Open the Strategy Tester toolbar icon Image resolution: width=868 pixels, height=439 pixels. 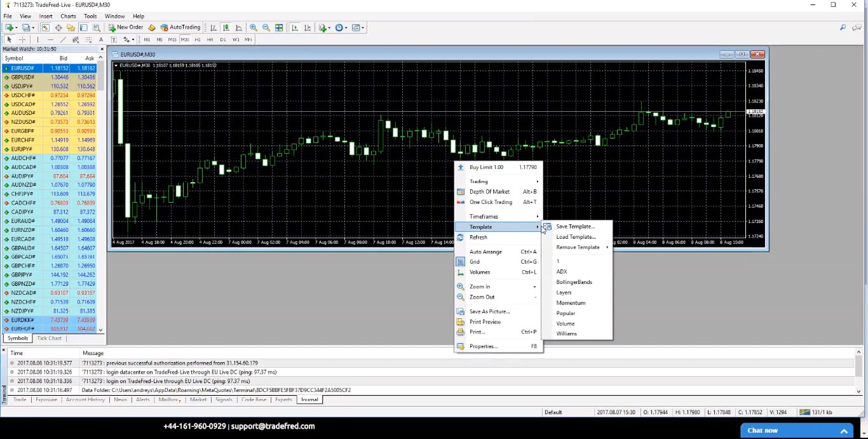(96, 27)
